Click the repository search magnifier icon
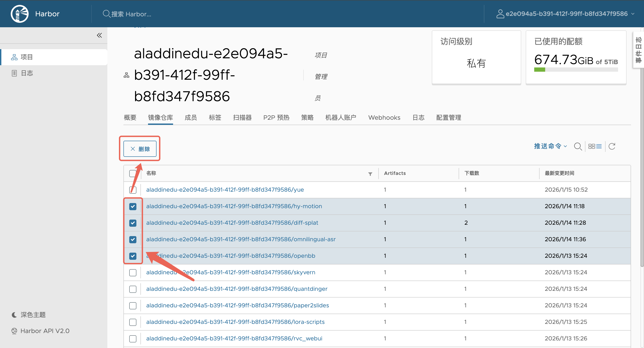The image size is (644, 348). (578, 146)
